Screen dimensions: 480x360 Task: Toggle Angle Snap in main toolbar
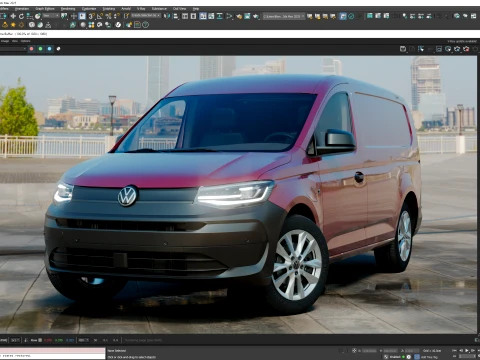click(100, 16)
